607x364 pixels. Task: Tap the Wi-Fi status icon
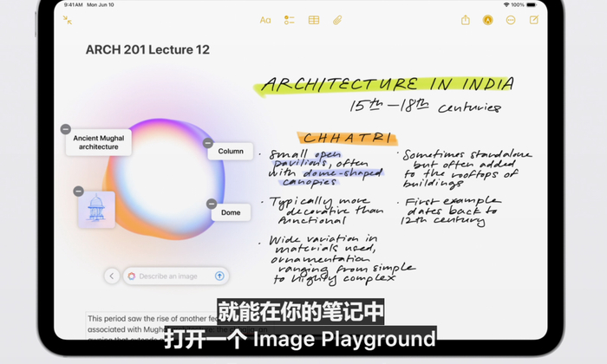point(506,4)
